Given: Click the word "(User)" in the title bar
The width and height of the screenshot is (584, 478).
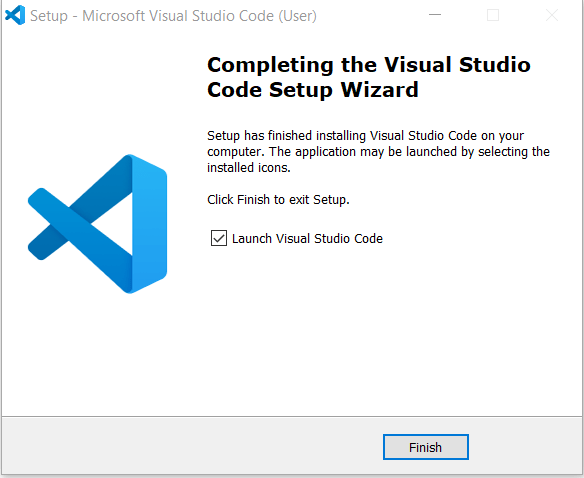Looking at the screenshot, I should tap(298, 16).
